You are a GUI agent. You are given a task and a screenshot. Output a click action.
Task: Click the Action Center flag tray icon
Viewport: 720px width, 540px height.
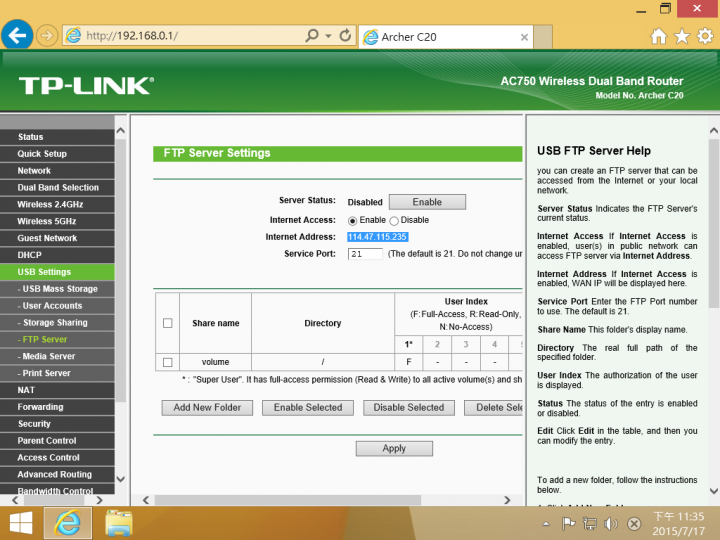[568, 523]
